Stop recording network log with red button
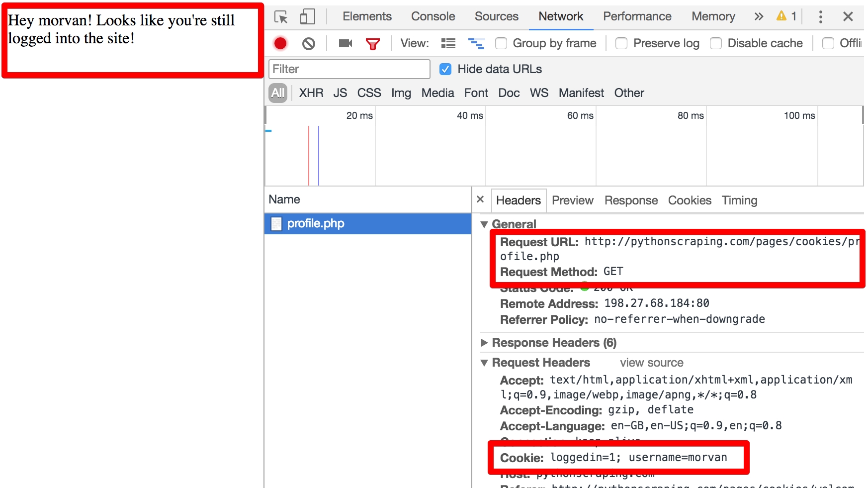This screenshot has width=868, height=488. (x=280, y=44)
